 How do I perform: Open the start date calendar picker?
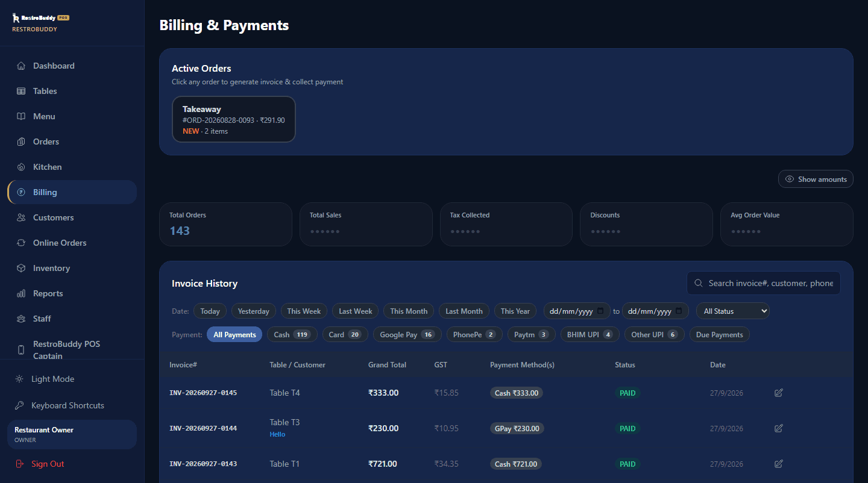coord(601,311)
